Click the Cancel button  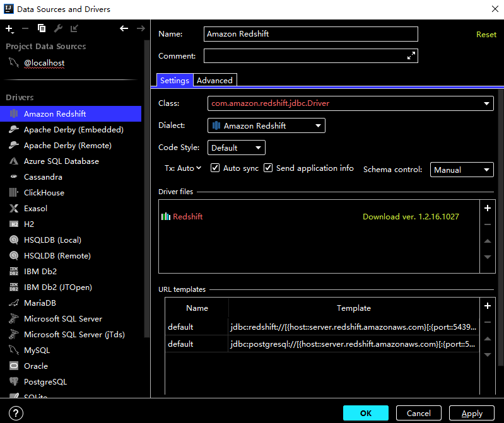pos(418,413)
